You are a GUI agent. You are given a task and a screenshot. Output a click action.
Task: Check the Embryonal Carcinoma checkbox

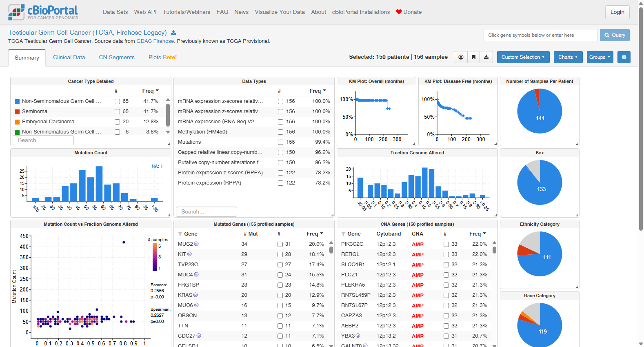[117, 122]
